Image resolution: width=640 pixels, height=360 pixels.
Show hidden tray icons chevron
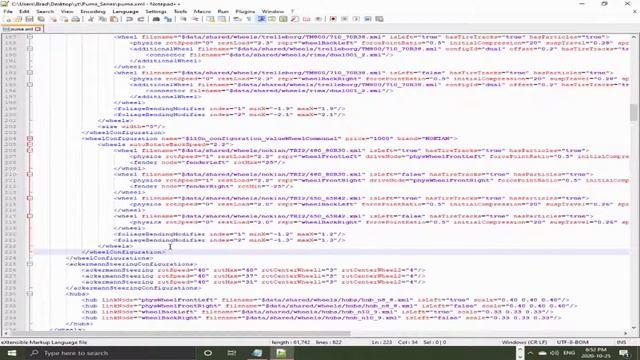click(530, 353)
